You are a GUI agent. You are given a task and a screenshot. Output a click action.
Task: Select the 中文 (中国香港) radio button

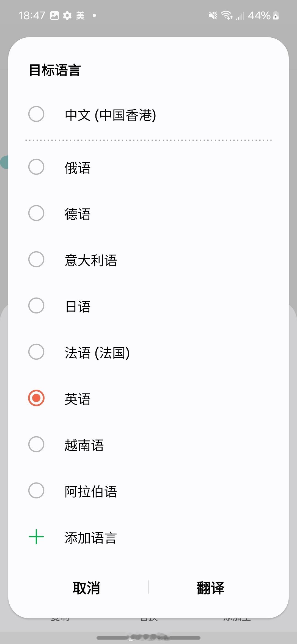pyautogui.click(x=36, y=114)
